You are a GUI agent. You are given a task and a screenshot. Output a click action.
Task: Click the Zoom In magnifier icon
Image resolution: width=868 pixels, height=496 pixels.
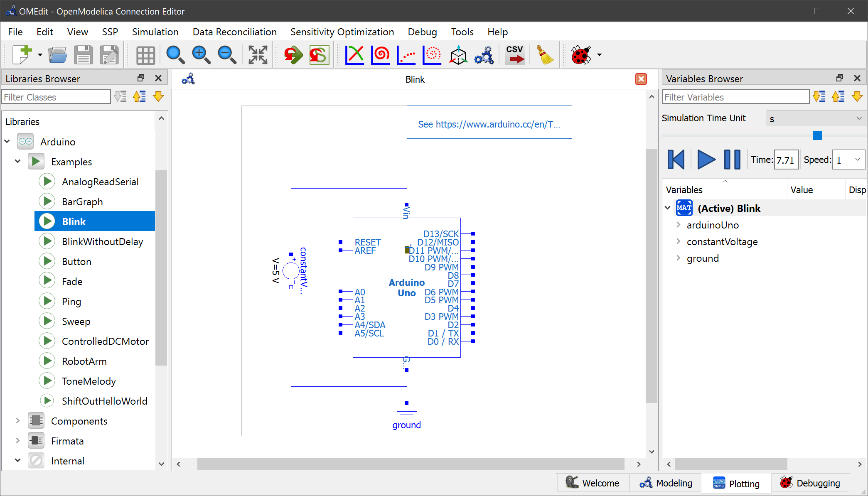201,54
